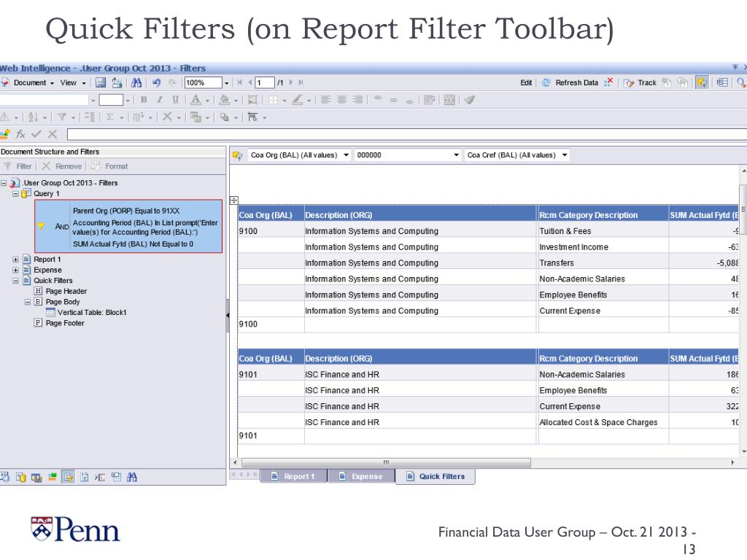Open the Coa Org (BAL) quick filter dropdown
Screen dimensions: 747x560
tap(346, 155)
